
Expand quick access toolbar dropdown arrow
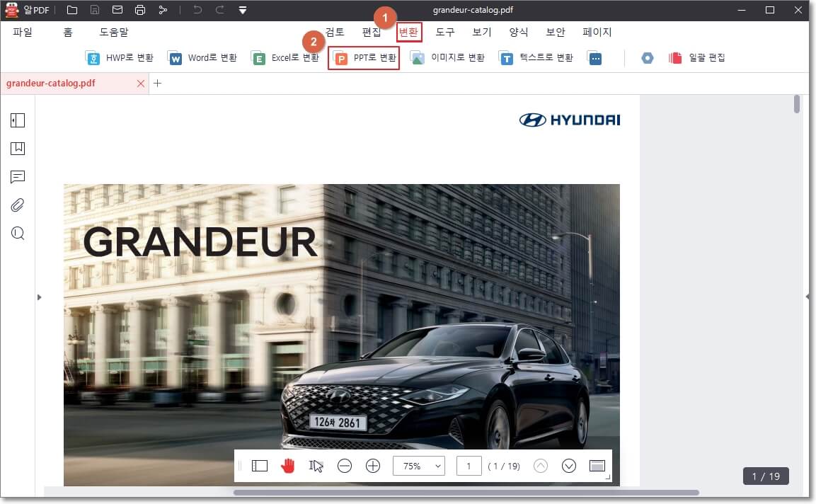(243, 10)
